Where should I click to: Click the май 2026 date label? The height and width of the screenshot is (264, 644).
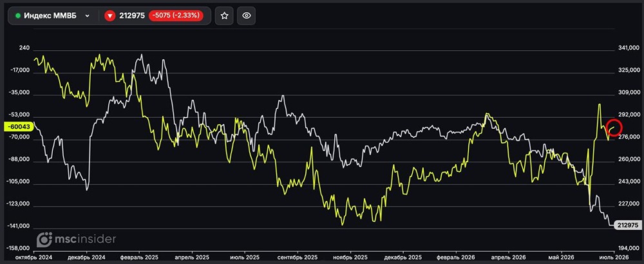point(562,257)
